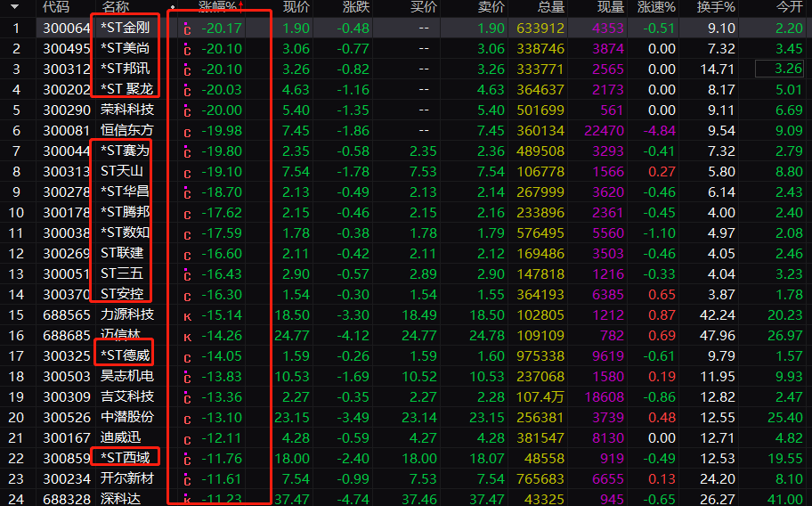Image resolution: width=812 pixels, height=506 pixels.
Task: Sort by the 涨跌 column header
Action: [x=356, y=7]
